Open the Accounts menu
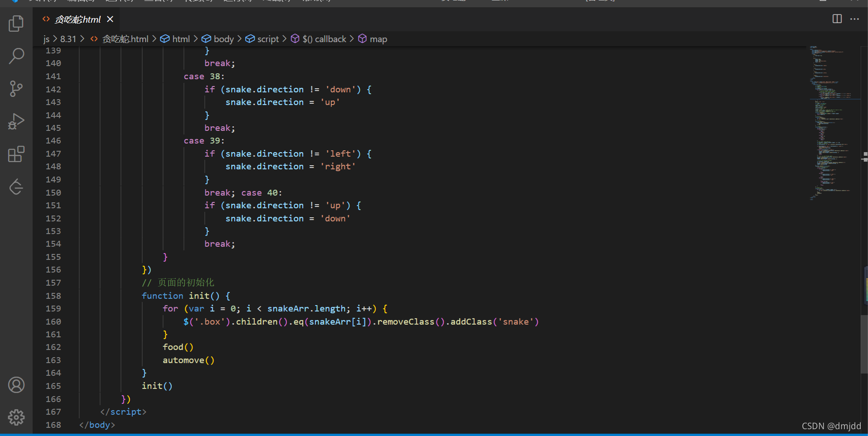 16,385
